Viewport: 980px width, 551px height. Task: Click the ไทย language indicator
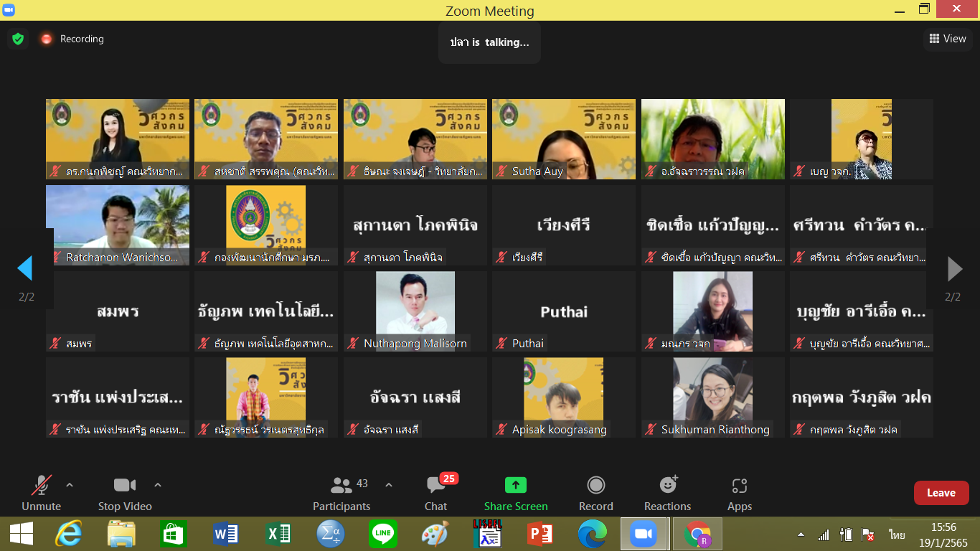pyautogui.click(x=897, y=534)
